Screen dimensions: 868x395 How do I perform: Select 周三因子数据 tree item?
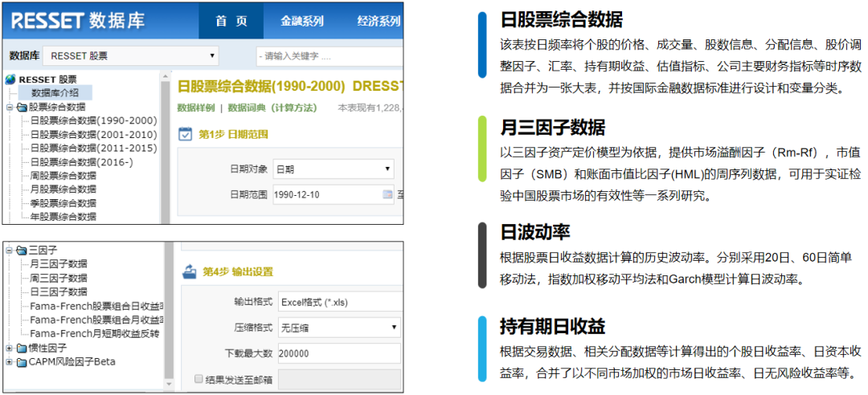(x=58, y=279)
